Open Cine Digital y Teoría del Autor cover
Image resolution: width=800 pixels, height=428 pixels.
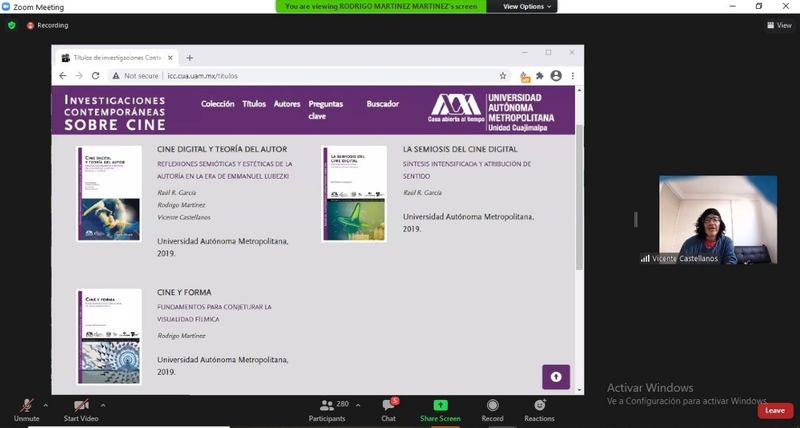tap(109, 194)
